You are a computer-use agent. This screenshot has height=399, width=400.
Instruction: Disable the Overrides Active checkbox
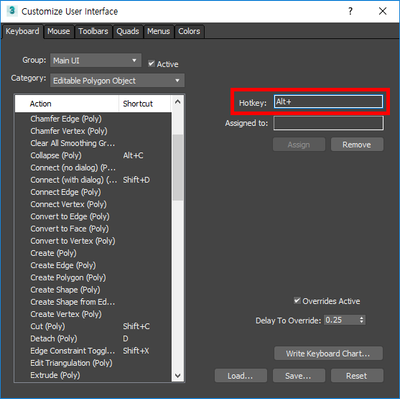(297, 300)
